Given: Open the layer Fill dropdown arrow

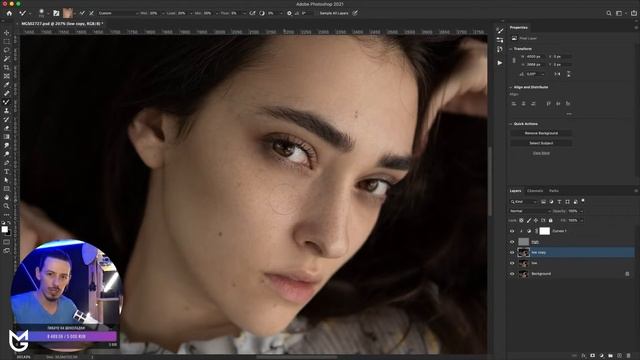Looking at the screenshot, I should pyautogui.click(x=581, y=220).
